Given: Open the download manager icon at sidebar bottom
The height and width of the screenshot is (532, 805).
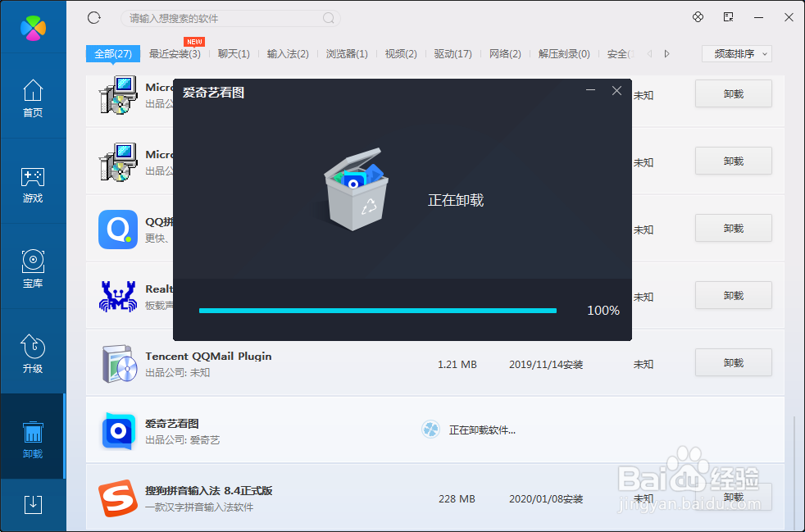Looking at the screenshot, I should 33,505.
